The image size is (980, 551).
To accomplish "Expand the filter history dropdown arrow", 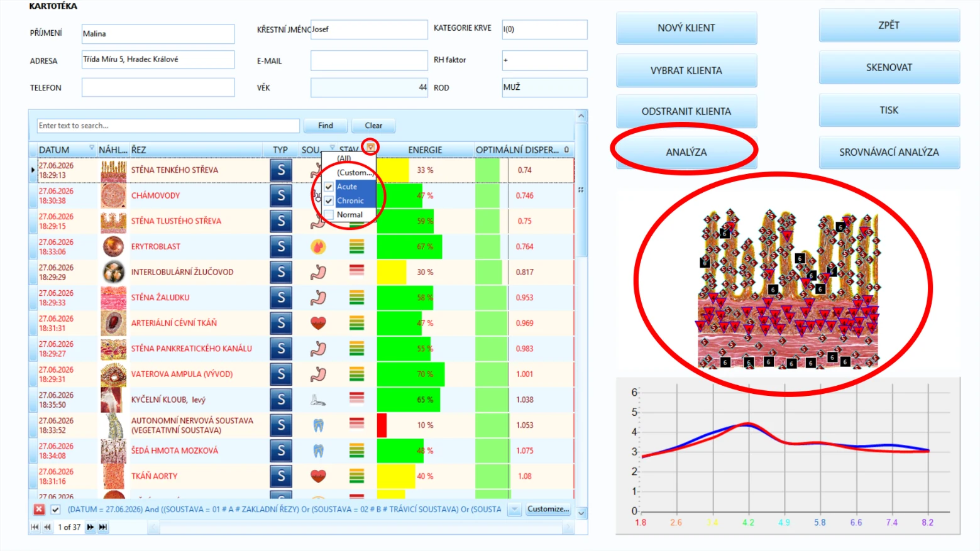I will point(515,510).
